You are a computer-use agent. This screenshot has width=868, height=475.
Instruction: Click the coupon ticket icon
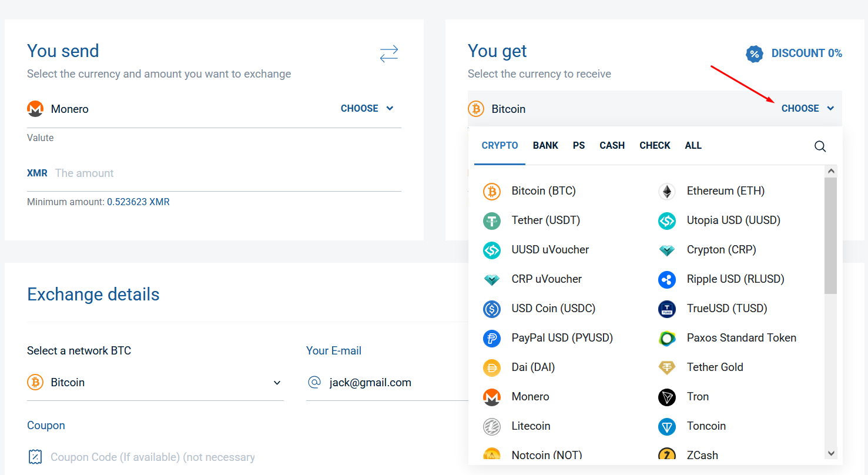pyautogui.click(x=35, y=457)
